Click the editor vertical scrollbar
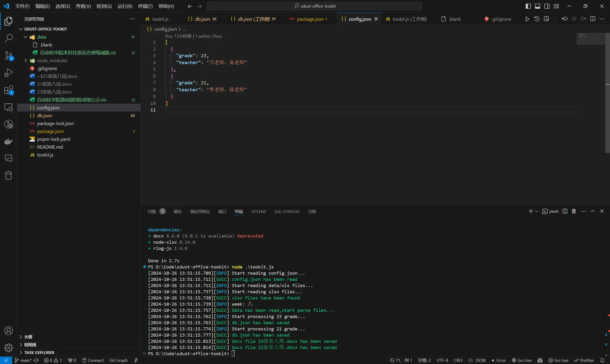 pyautogui.click(x=608, y=93)
